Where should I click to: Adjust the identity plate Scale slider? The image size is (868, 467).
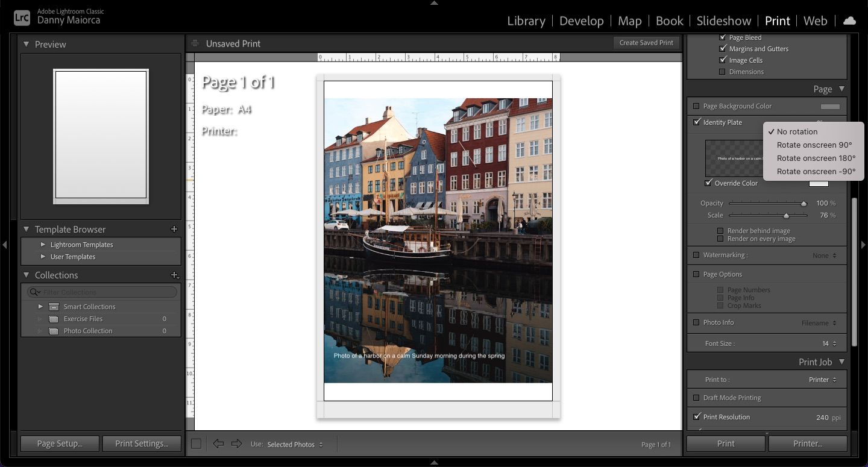786,216
